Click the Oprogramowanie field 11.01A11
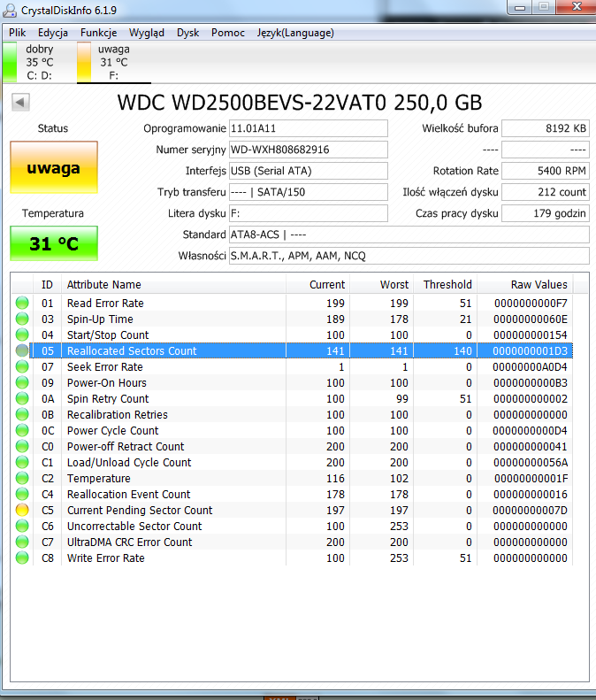 click(309, 128)
